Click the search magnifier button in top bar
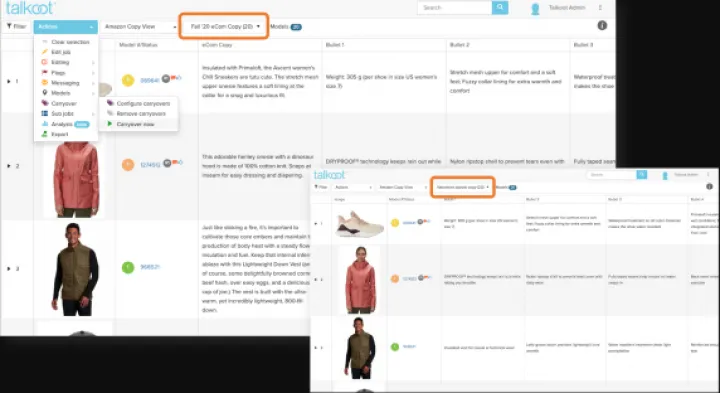720x393 pixels. click(500, 7)
